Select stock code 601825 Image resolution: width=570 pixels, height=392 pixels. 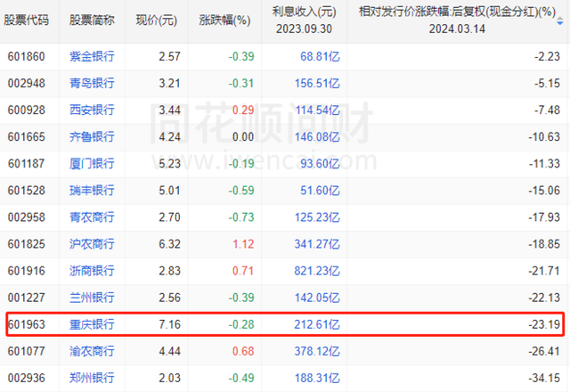click(26, 244)
